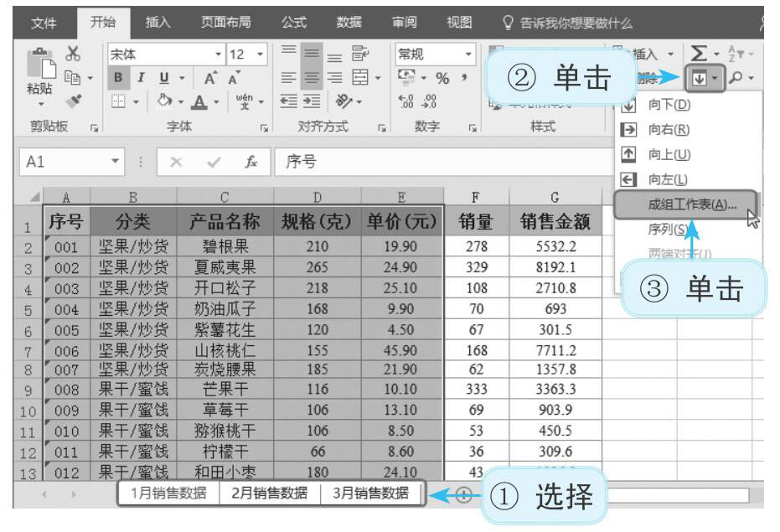
Task: Toggle italic formatting
Action: pos(141,78)
